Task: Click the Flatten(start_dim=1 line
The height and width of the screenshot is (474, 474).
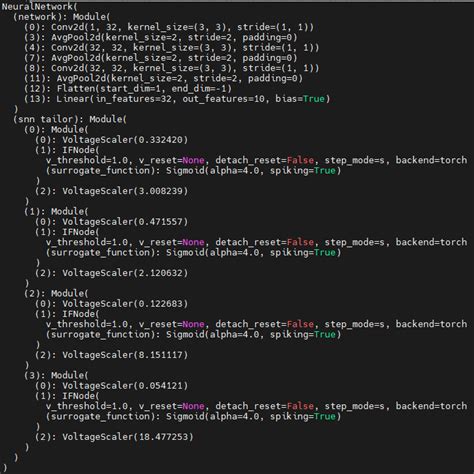Action: 127,89
